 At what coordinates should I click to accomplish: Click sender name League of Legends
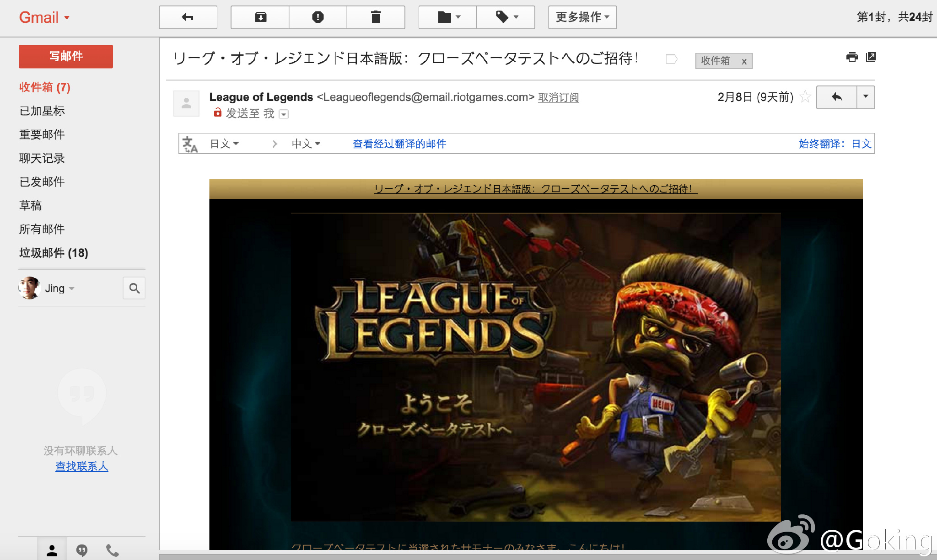coord(261,97)
